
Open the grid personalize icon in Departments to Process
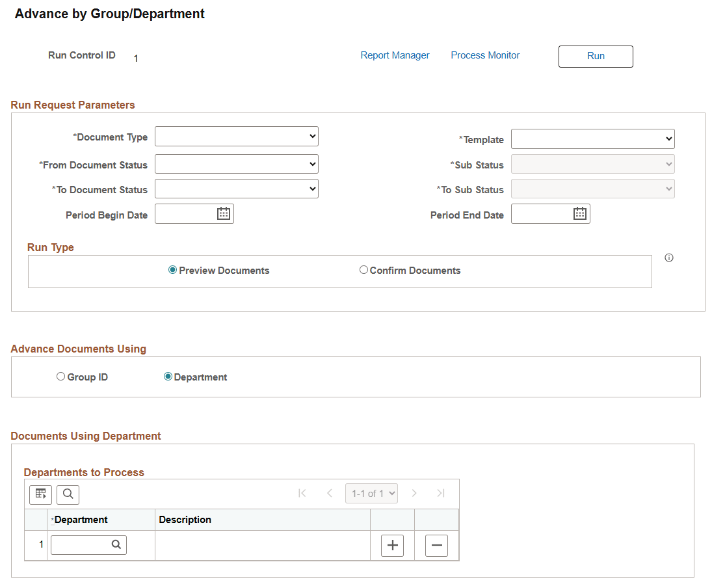click(x=40, y=494)
